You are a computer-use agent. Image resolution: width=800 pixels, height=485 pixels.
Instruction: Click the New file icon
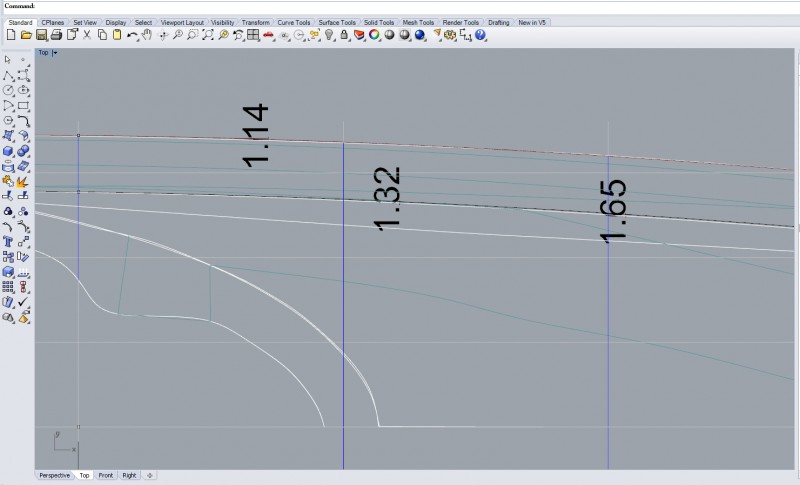click(x=10, y=35)
